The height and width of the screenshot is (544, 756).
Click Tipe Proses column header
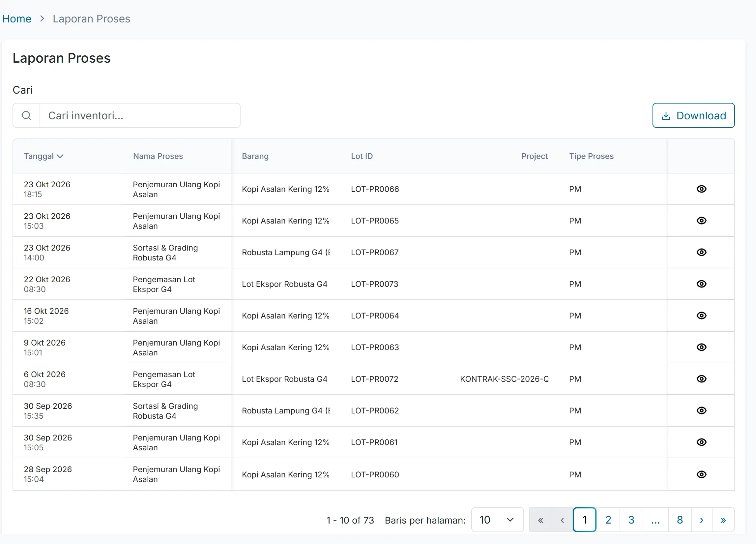[x=591, y=156]
